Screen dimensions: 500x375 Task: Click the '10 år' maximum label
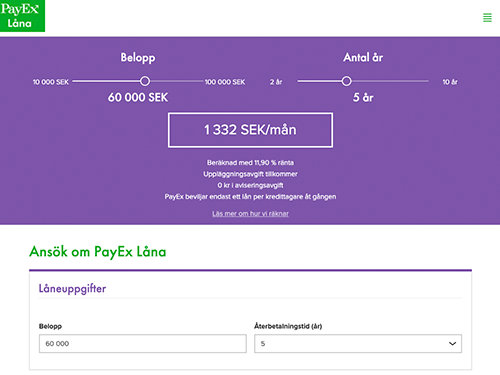coord(450,82)
